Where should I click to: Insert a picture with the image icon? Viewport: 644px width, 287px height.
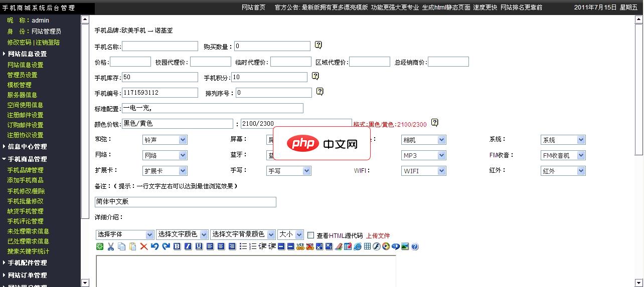[405, 246]
